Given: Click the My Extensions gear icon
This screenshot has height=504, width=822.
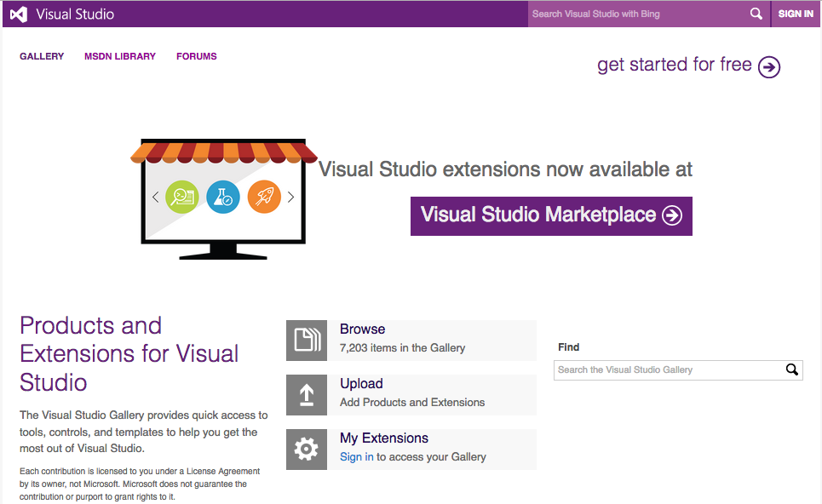Looking at the screenshot, I should 307,450.
